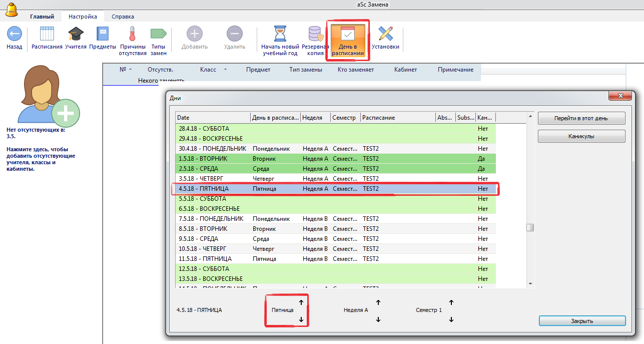Open Установки settings tools icon

(385, 34)
